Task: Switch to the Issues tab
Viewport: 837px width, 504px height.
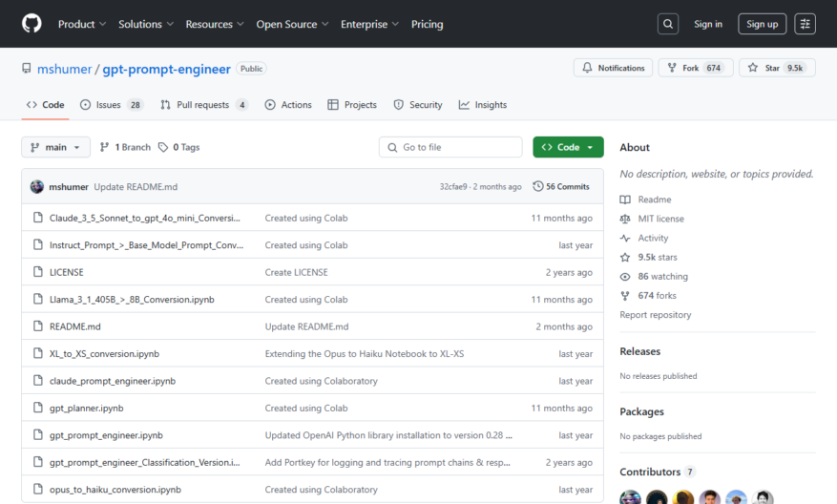Action: tap(111, 105)
